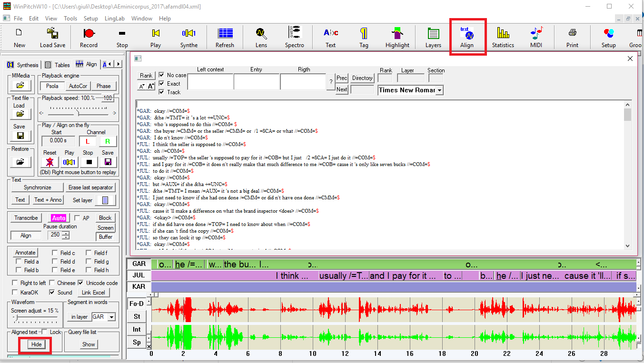Click the MIDI toolbar icon

coord(536,37)
